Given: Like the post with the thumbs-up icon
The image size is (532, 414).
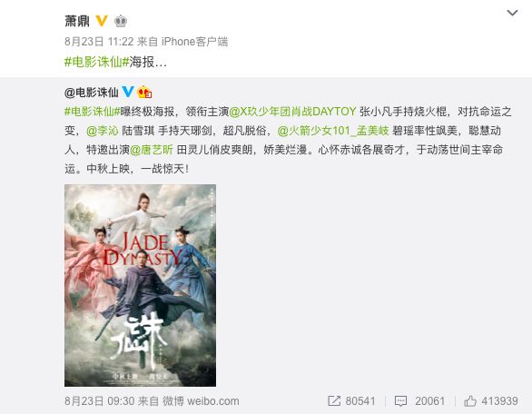Looking at the screenshot, I should click(470, 401).
